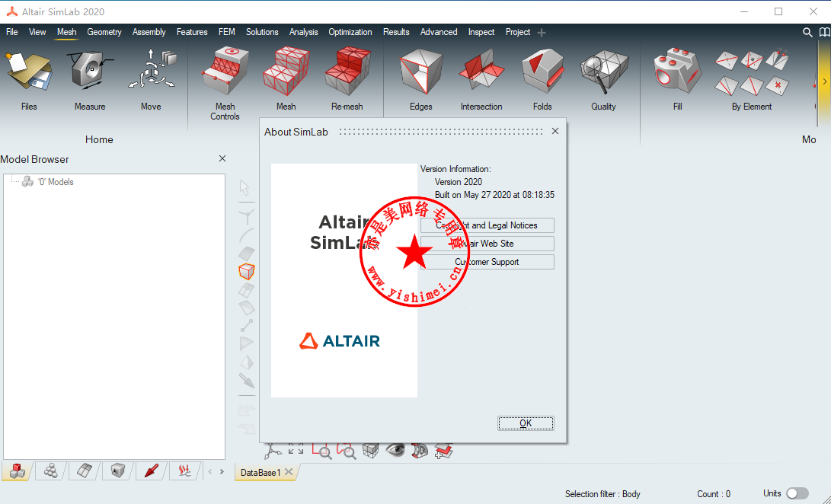This screenshot has width=831, height=504.
Task: Open the red arrow loads browser tab
Action: pyautogui.click(x=152, y=471)
